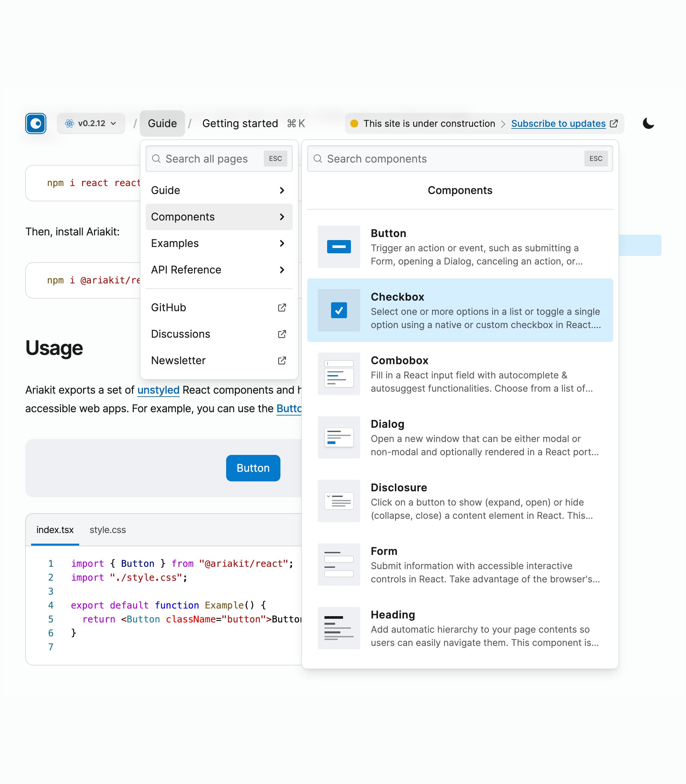Image resolution: width=686 pixels, height=784 pixels.
Task: Click external link icon next to GitHub
Action: click(282, 307)
